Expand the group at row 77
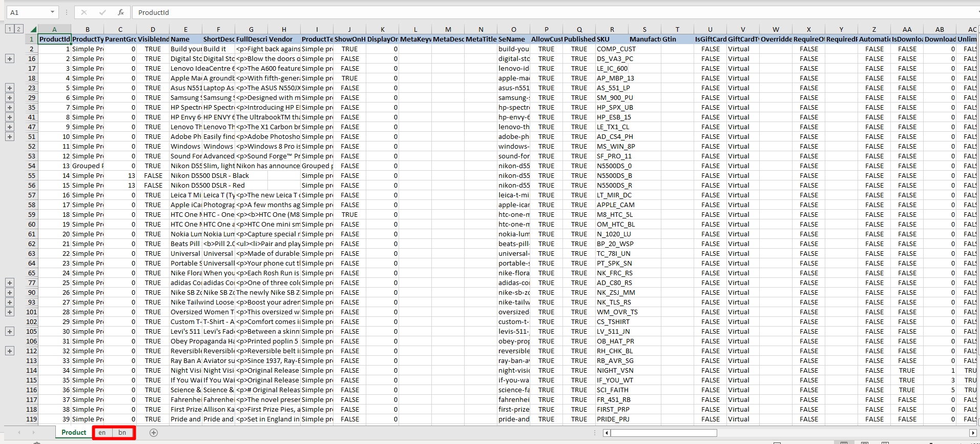Screen dimensions: 980x444 [x=10, y=283]
